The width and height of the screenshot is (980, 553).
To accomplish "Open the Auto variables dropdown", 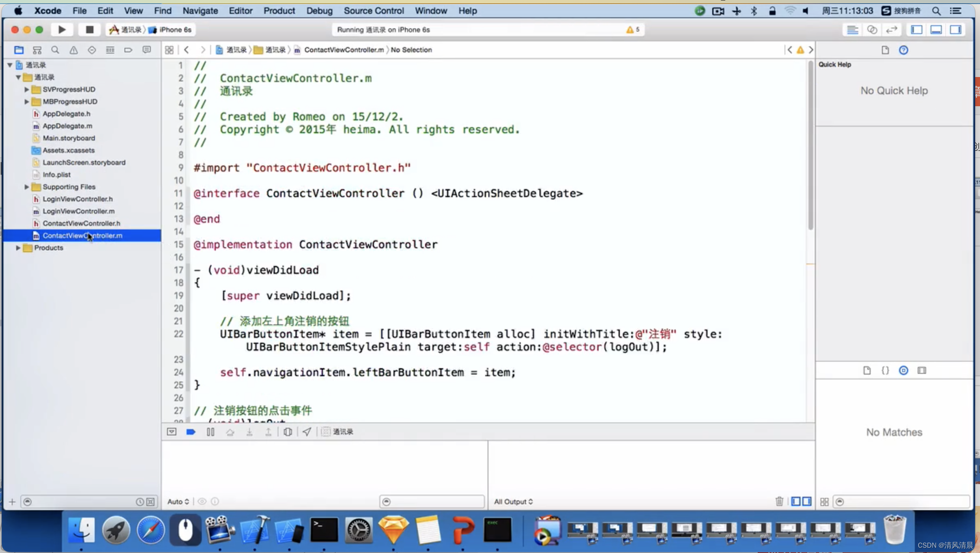I will click(178, 502).
